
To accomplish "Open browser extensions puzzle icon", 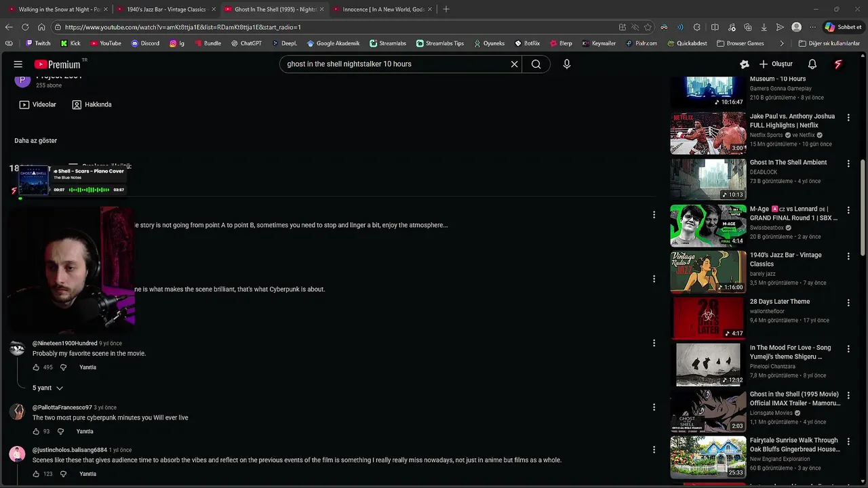I will 697,27.
